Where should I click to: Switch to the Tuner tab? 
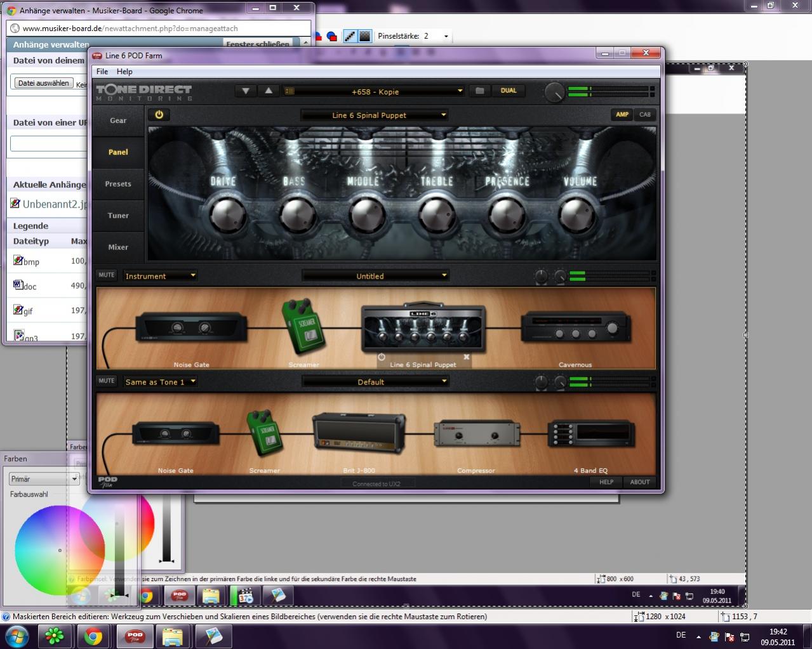click(x=118, y=216)
